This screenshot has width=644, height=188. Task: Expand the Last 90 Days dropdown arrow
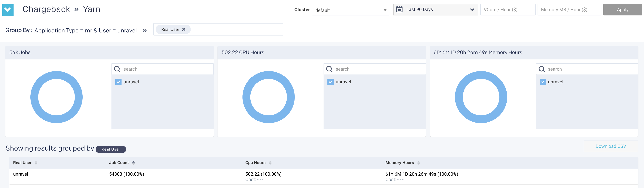[472, 9]
